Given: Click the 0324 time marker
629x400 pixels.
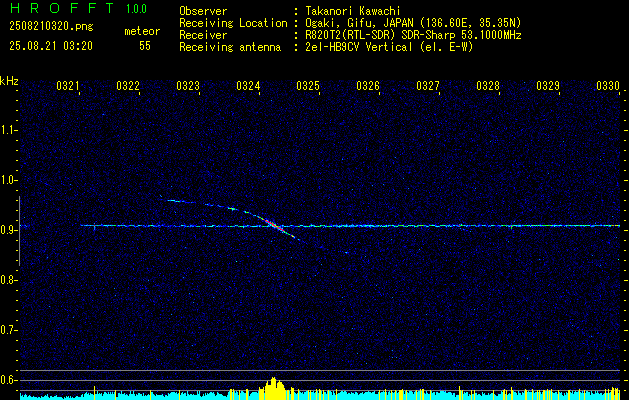Looking at the screenshot, I should 248,85.
